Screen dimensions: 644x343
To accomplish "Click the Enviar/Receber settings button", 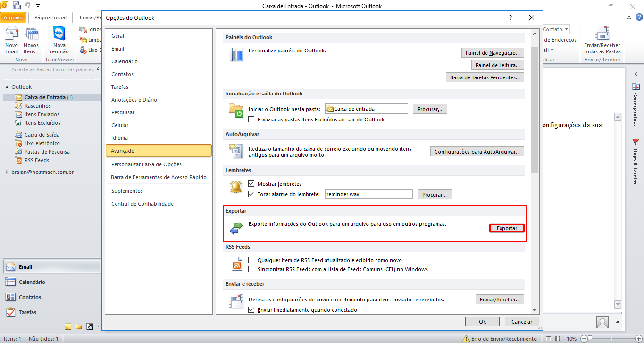I will coord(500,300).
